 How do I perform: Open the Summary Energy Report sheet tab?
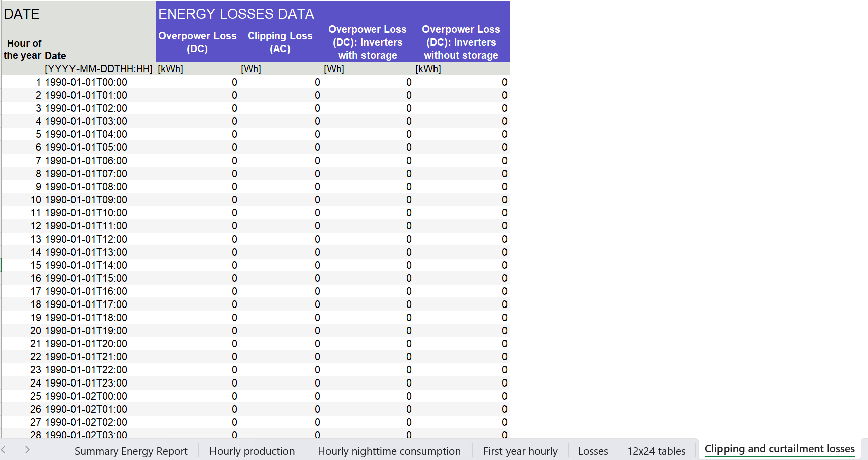(x=131, y=451)
